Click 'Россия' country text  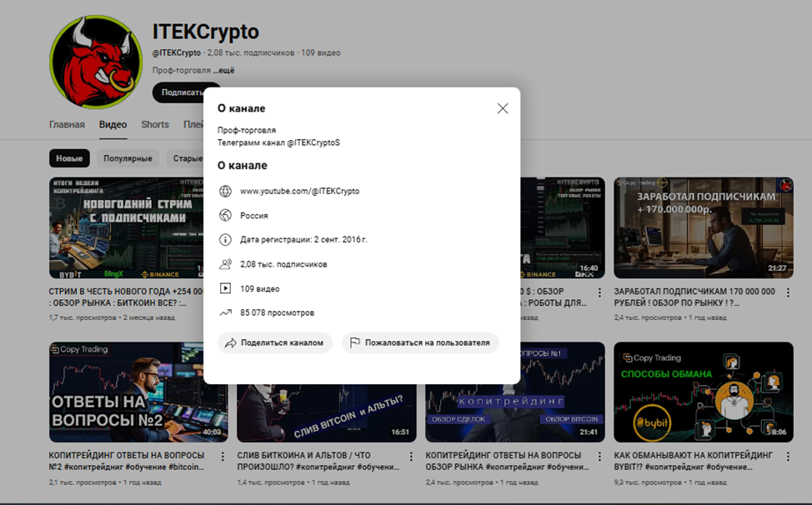pyautogui.click(x=253, y=215)
